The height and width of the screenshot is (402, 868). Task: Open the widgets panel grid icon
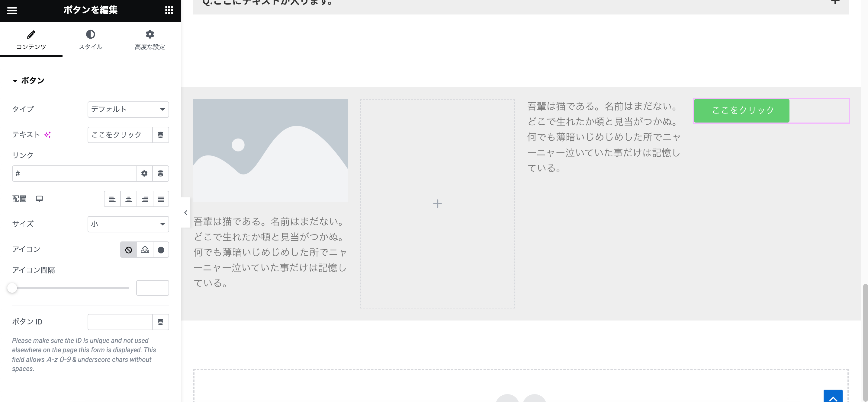pyautogui.click(x=169, y=11)
